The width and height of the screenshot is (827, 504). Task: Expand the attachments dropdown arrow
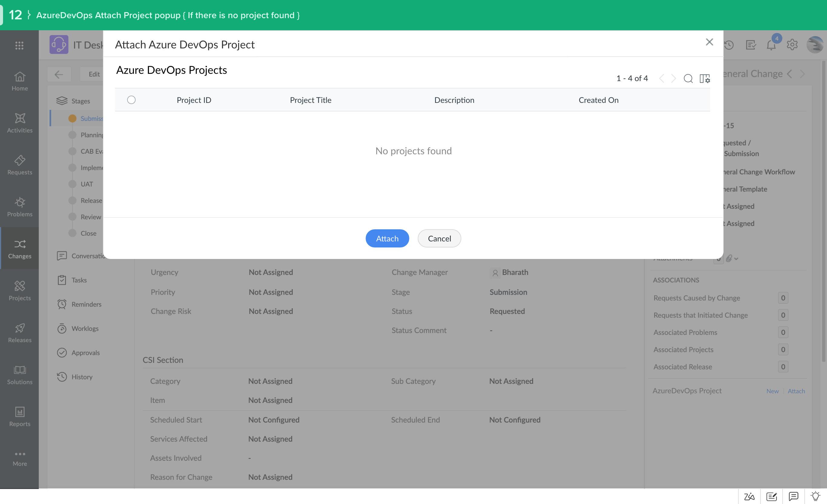point(736,259)
